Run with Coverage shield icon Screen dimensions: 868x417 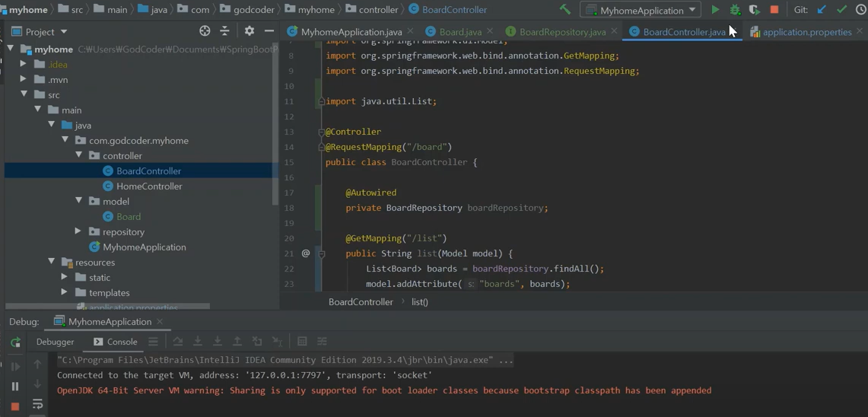coord(754,9)
